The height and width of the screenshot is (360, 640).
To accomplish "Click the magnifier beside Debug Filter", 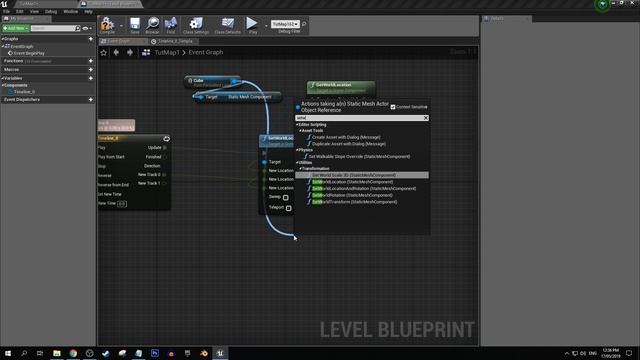I will pos(304,24).
